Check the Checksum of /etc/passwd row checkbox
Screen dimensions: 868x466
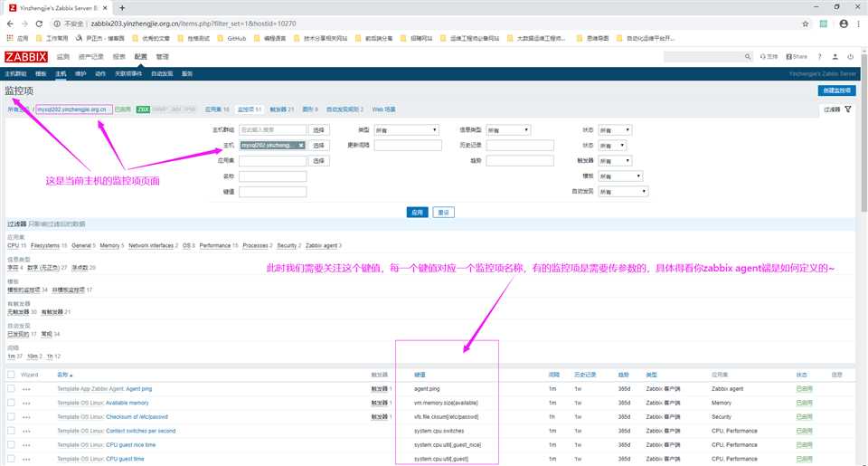point(11,416)
